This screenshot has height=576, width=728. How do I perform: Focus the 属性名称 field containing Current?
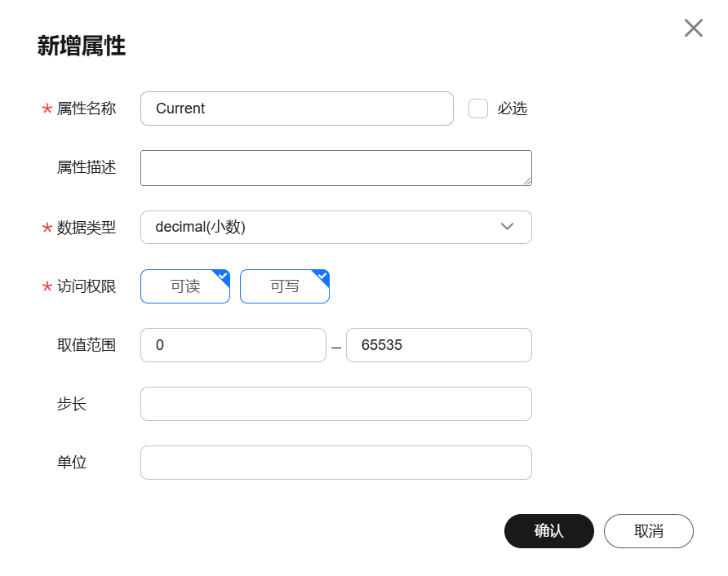[297, 109]
